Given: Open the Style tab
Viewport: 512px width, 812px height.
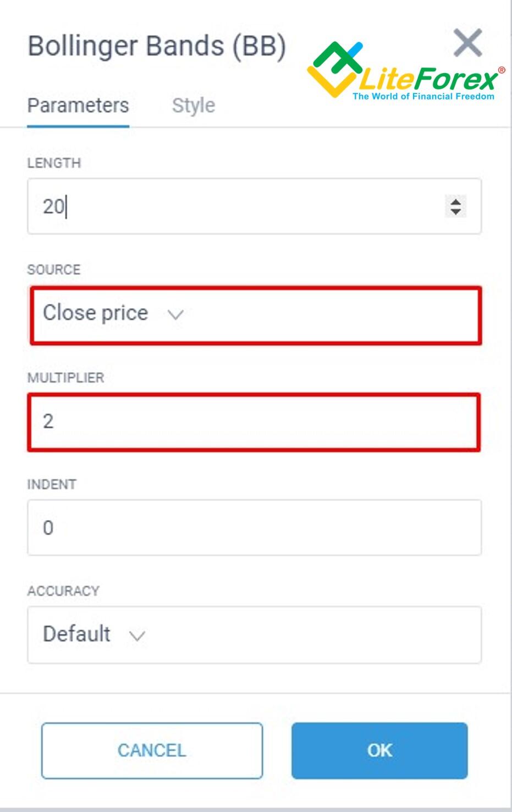Looking at the screenshot, I should pyautogui.click(x=193, y=106).
